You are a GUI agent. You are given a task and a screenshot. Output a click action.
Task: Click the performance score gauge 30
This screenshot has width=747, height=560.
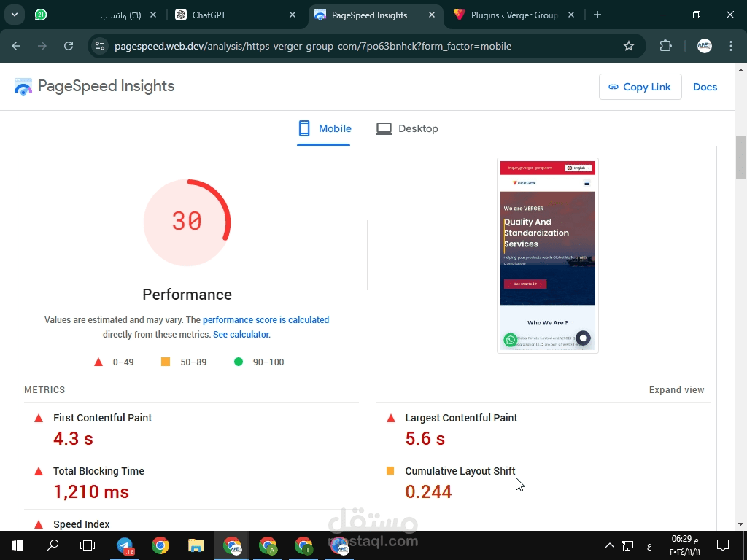point(187,222)
